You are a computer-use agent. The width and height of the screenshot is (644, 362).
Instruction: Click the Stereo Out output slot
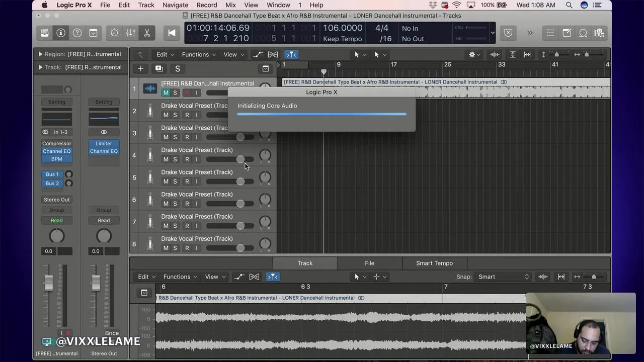(56, 200)
